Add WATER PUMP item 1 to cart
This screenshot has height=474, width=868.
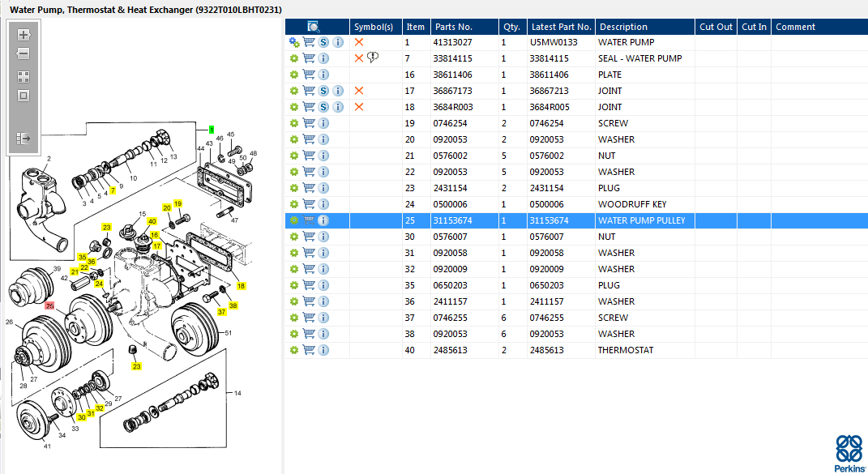[309, 42]
